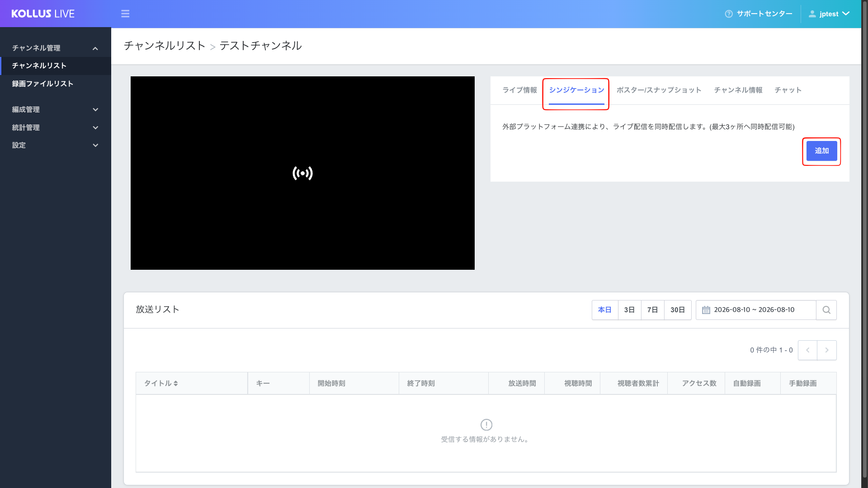Click the help question mark icon
The image size is (868, 488).
(x=729, y=14)
